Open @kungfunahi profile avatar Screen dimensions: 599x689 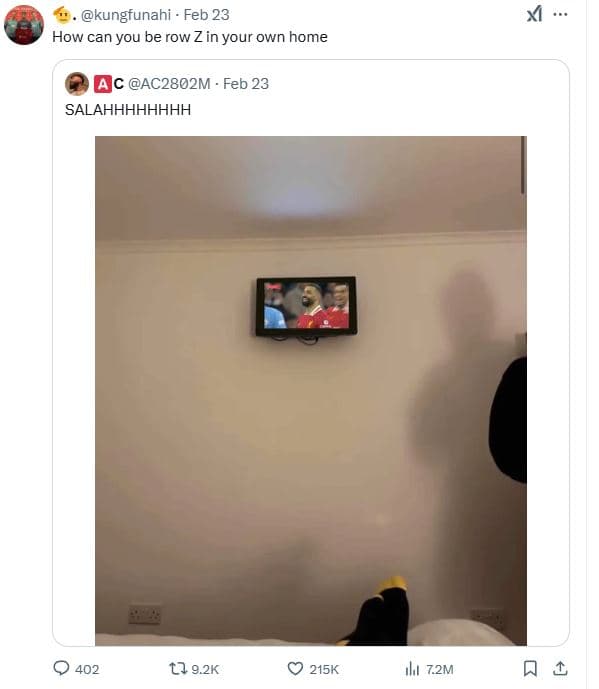(x=24, y=25)
